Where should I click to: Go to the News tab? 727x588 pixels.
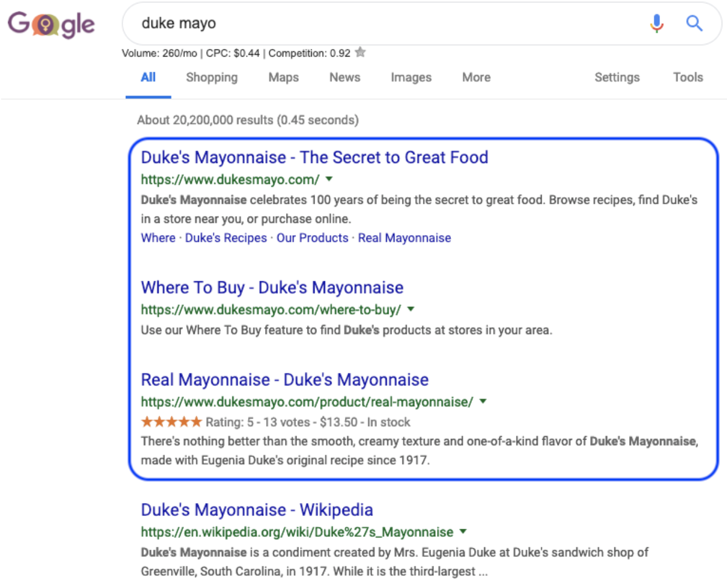[x=345, y=77]
